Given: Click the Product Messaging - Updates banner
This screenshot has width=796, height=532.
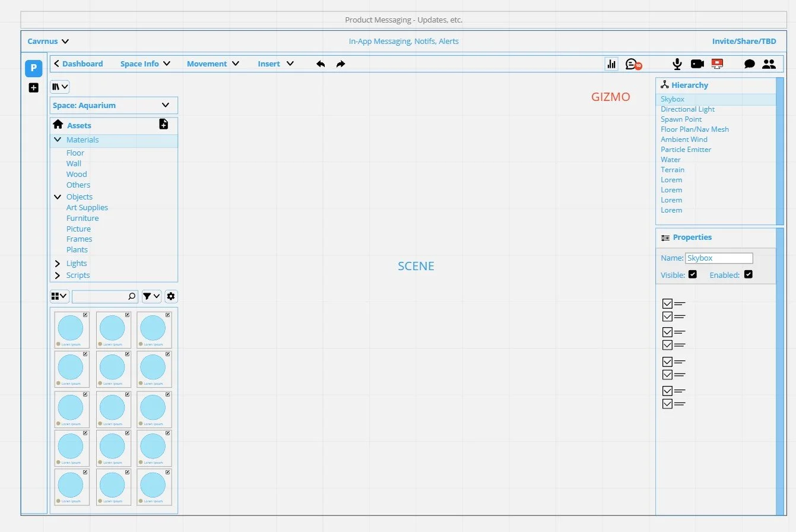Looking at the screenshot, I should [x=404, y=20].
